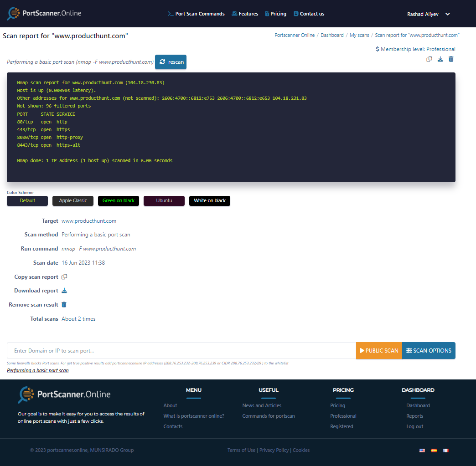This screenshot has height=466, width=476.
Task: Open the Features menu item
Action: pos(245,14)
